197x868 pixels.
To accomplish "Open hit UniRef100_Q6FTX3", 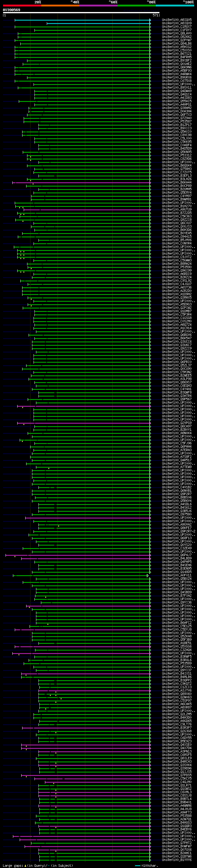I will (x=177, y=115).
